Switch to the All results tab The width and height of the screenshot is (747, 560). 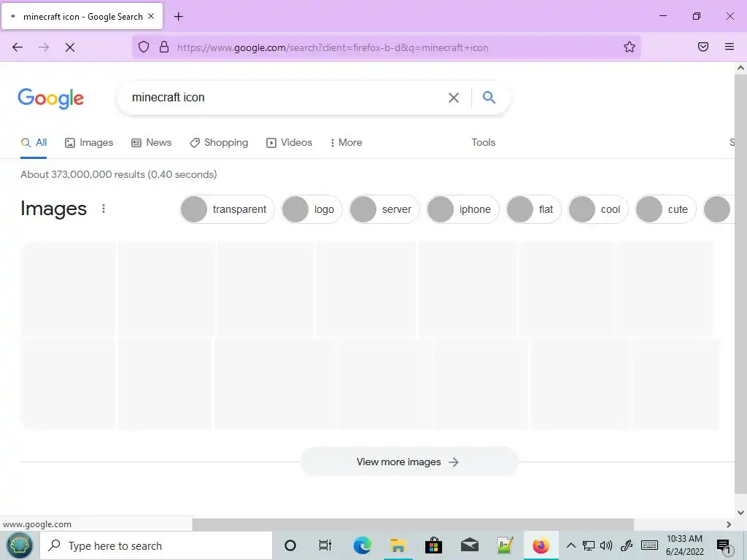34,142
